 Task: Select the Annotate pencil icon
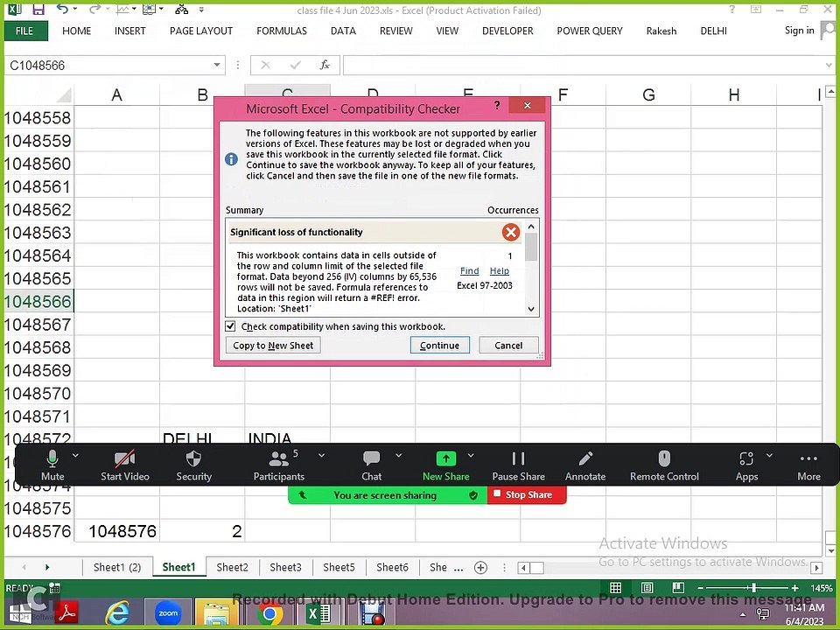pyautogui.click(x=585, y=458)
